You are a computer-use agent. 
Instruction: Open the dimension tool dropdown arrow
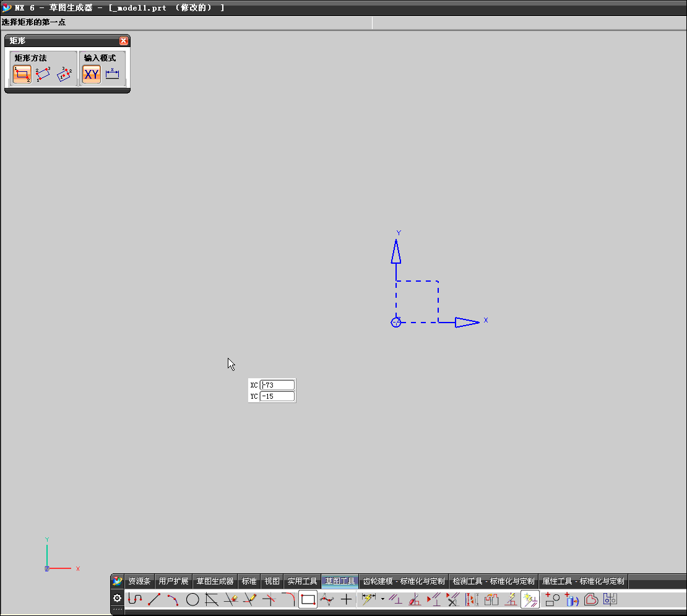point(382,599)
